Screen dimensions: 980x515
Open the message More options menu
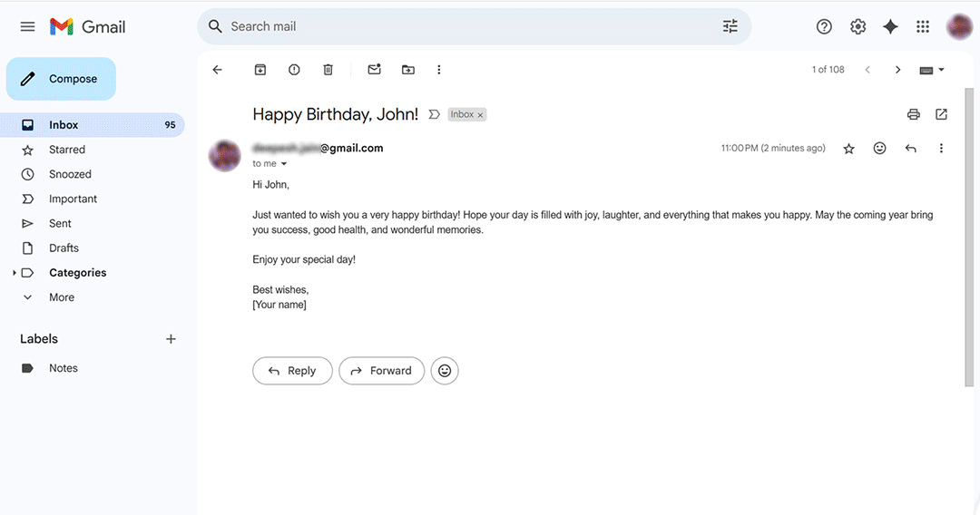(941, 148)
